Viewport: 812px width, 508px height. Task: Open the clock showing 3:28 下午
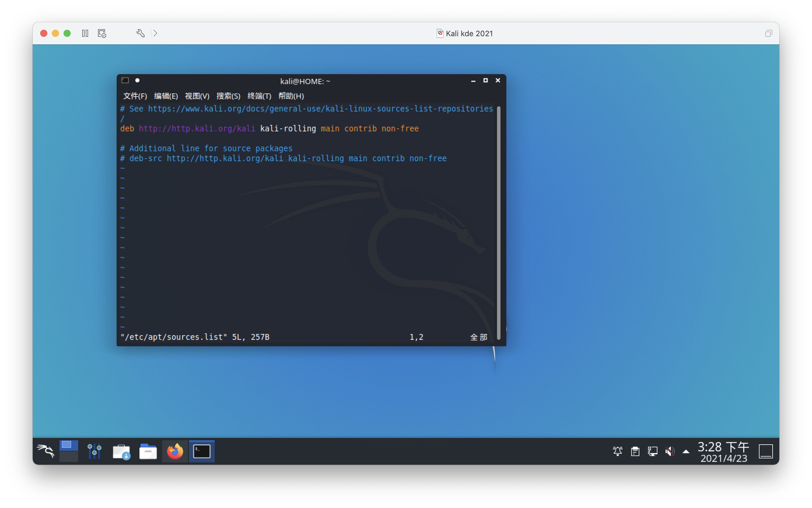pos(723,452)
